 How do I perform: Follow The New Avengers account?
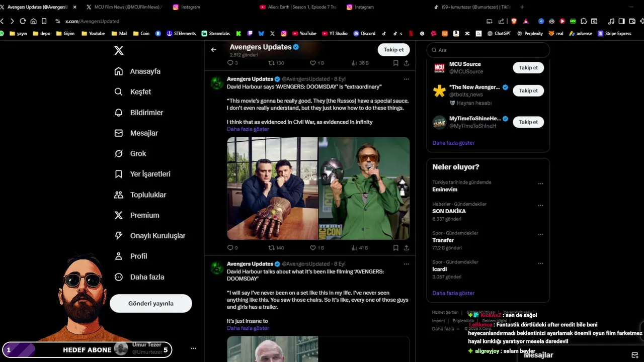[528, 91]
